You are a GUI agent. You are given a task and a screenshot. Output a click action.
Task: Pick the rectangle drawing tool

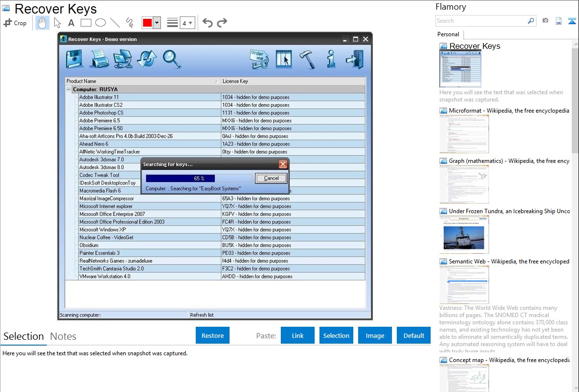86,23
